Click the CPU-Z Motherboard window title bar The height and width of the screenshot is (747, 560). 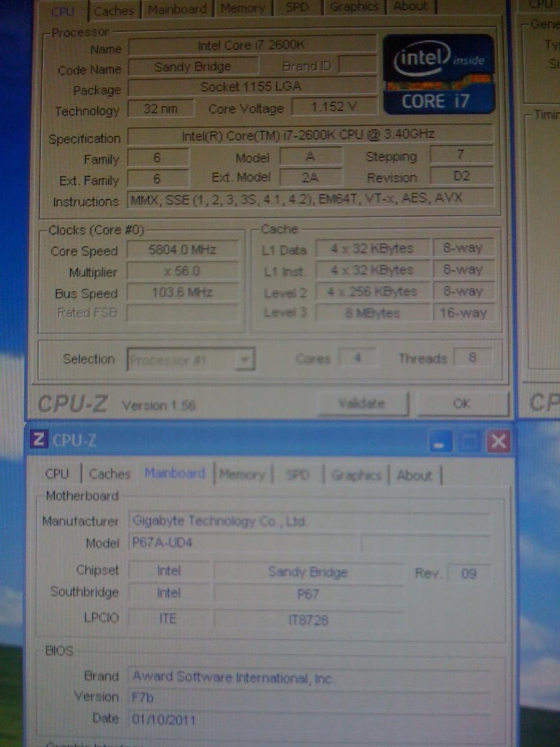[270, 441]
